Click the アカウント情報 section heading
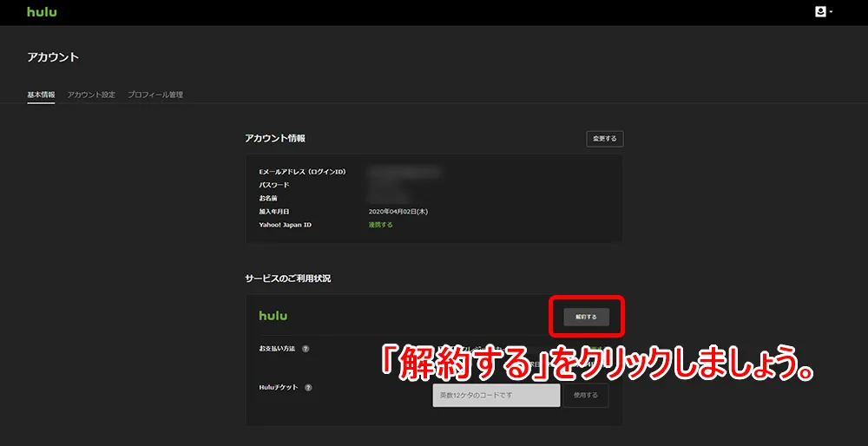This screenshot has width=868, height=446. pos(275,138)
